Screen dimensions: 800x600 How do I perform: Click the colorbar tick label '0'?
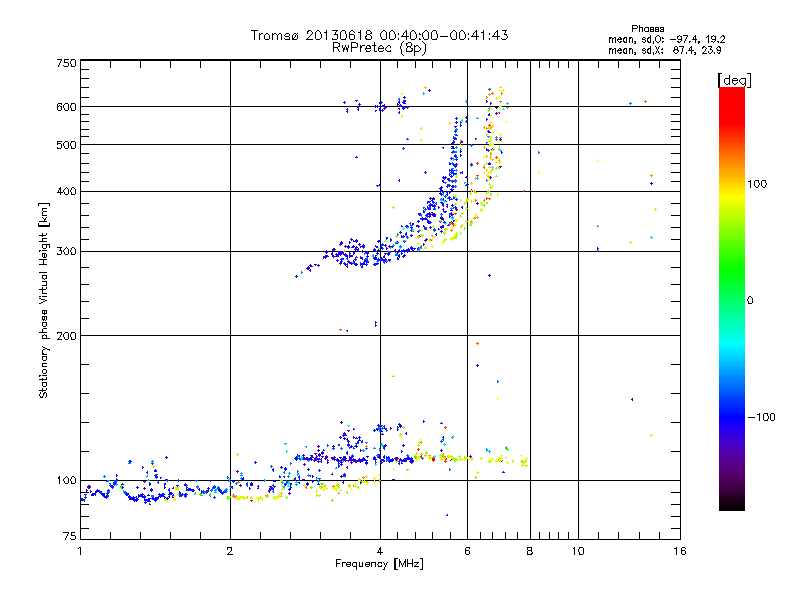[x=750, y=301]
